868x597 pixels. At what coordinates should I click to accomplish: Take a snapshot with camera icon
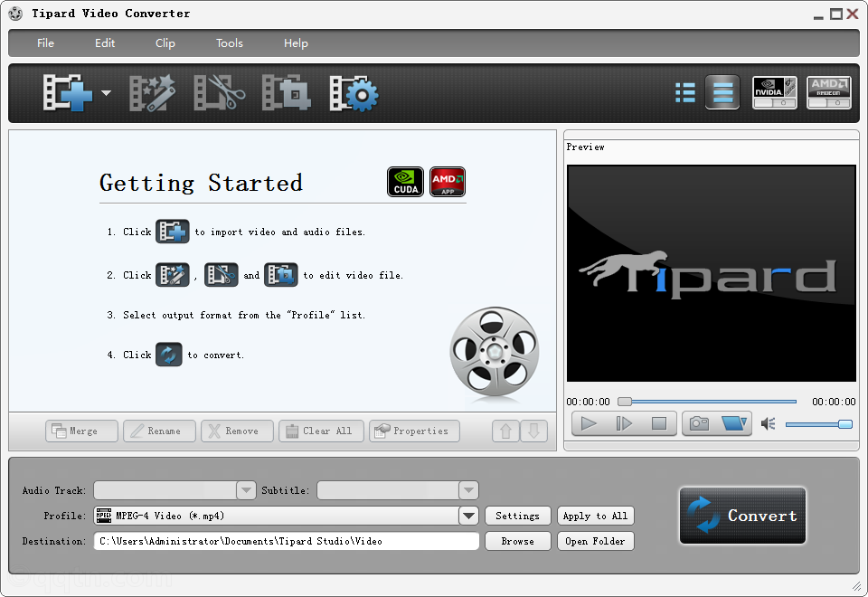[700, 423]
